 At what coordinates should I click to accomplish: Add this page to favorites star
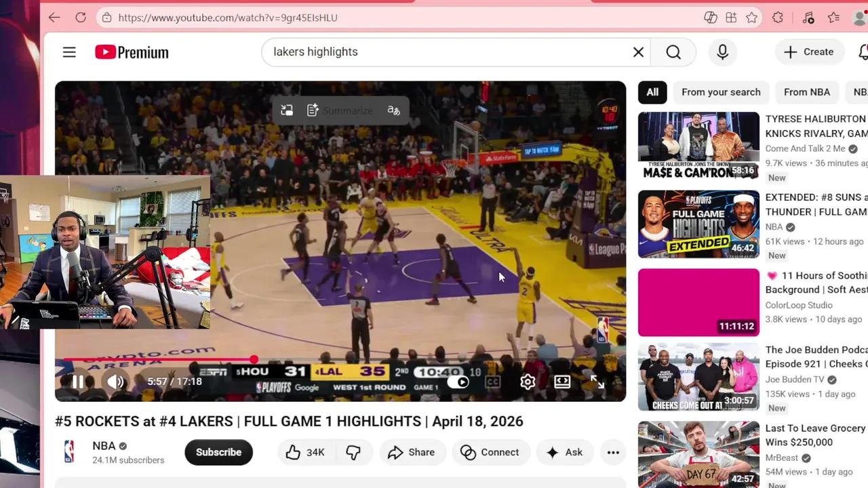(751, 18)
